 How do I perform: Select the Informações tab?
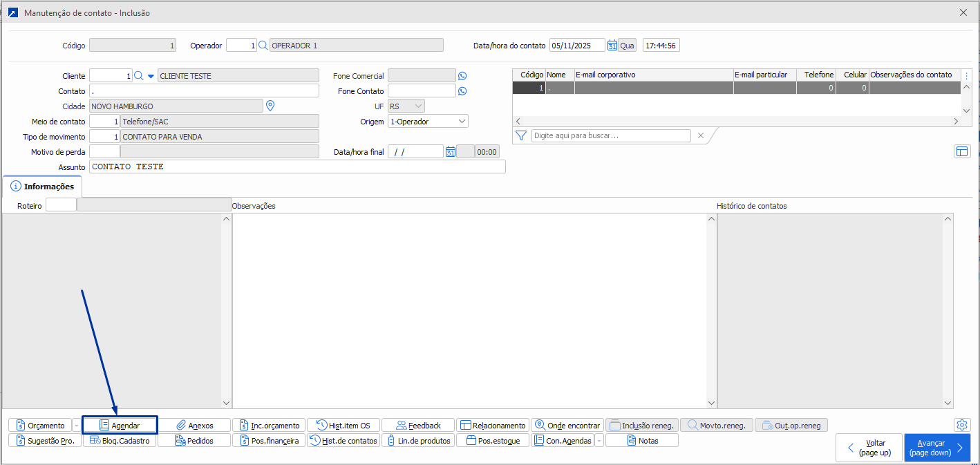click(x=42, y=187)
